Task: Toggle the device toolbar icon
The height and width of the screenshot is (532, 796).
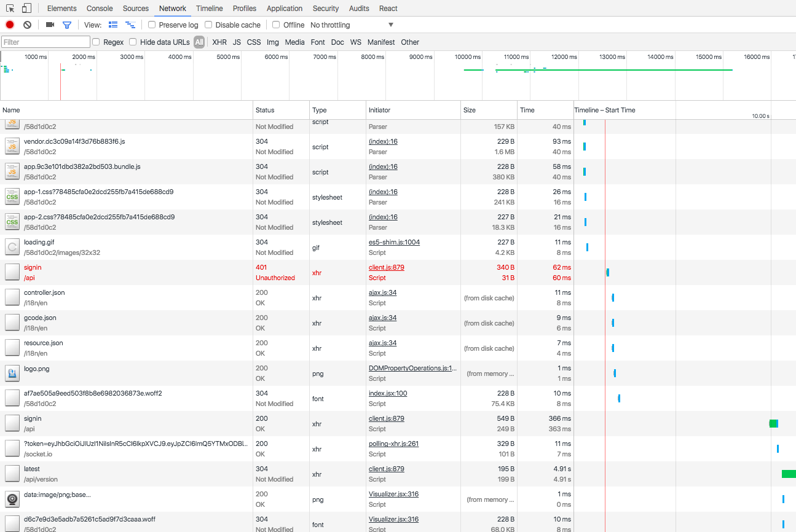Action: coord(26,9)
